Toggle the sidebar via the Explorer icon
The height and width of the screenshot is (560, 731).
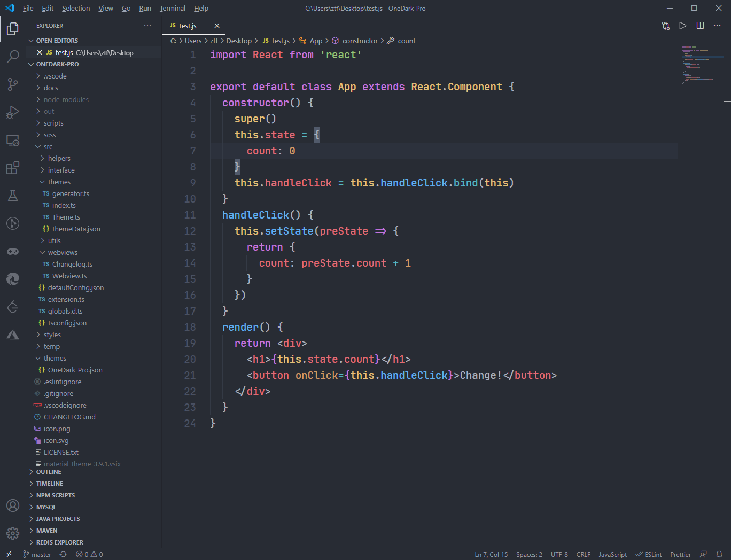point(13,29)
